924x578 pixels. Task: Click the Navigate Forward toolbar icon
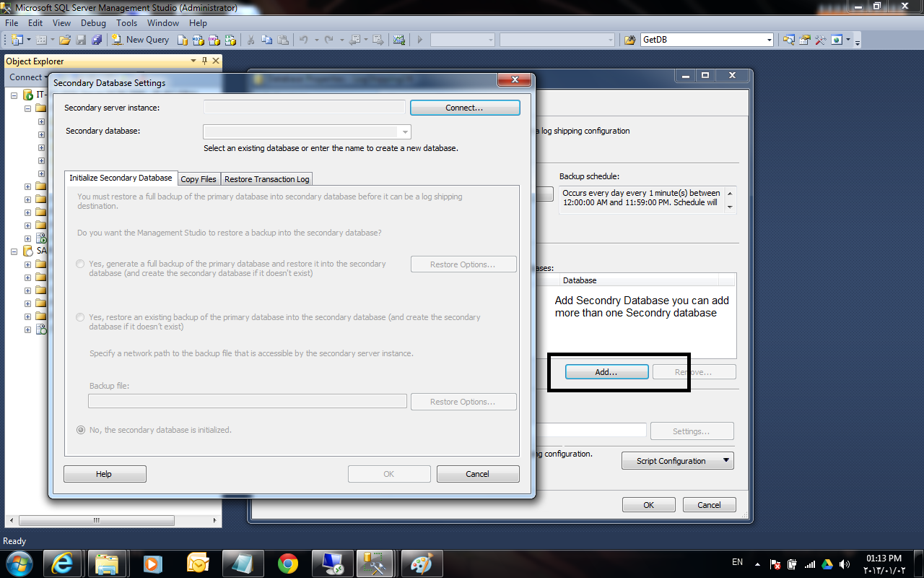pyautogui.click(x=378, y=40)
